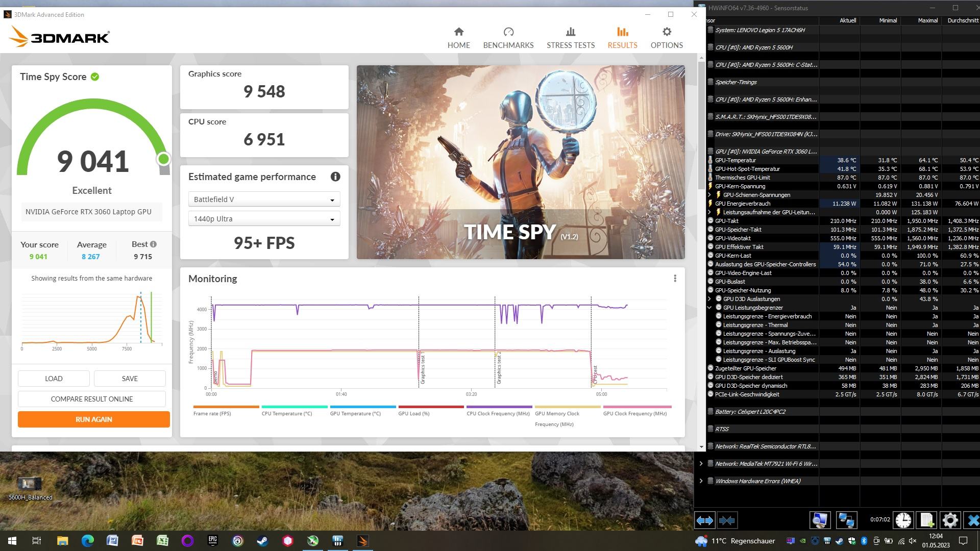
Task: Toggle GPU Load (%) legend series
Action: click(413, 413)
